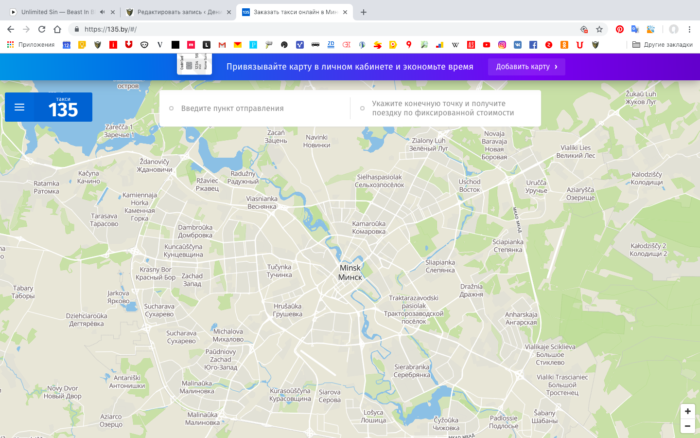Image resolution: width=700 pixels, height=438 pixels.
Task: Open the hamburger menu beside the 135 logo
Action: (x=19, y=107)
